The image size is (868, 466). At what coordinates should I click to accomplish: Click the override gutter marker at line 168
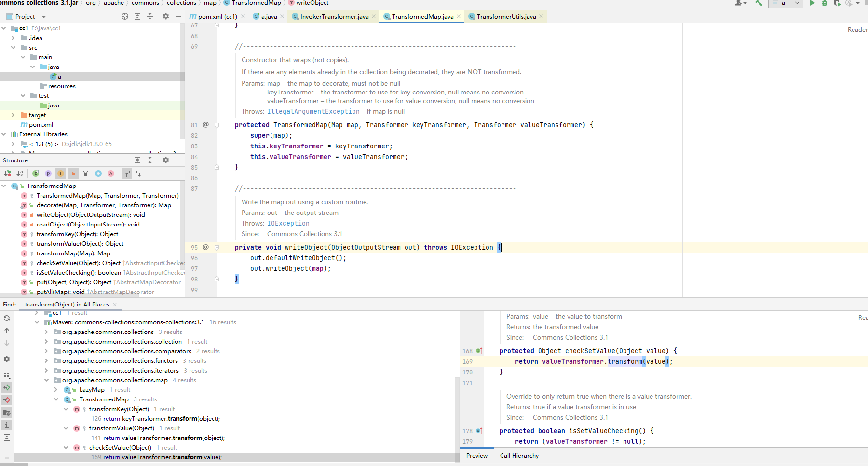pos(479,351)
